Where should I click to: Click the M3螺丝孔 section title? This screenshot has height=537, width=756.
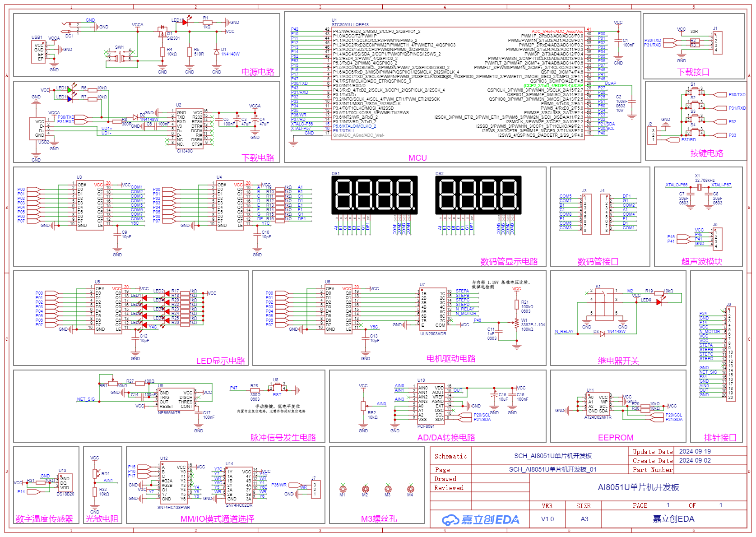click(x=379, y=518)
